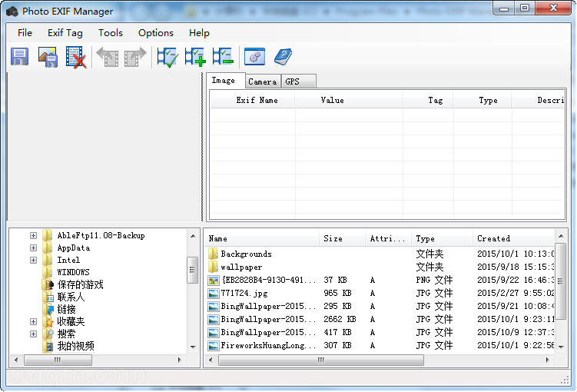577x392 pixels.
Task: Sort file list by Created column
Action: (513, 238)
